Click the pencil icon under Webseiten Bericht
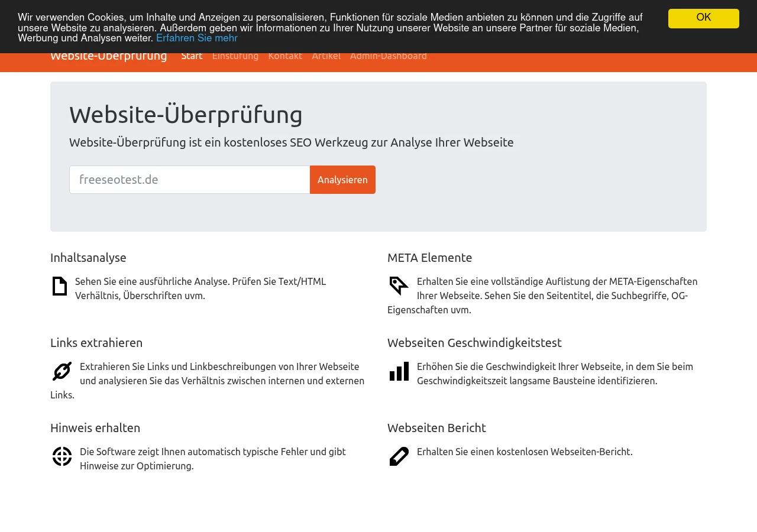This screenshot has width=757, height=532. pos(399,456)
